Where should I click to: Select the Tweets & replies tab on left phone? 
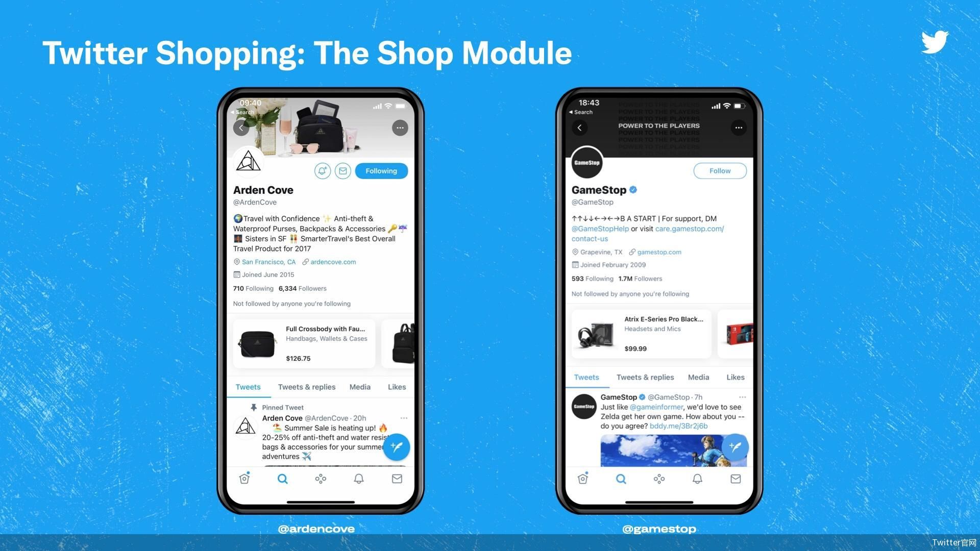coord(306,386)
